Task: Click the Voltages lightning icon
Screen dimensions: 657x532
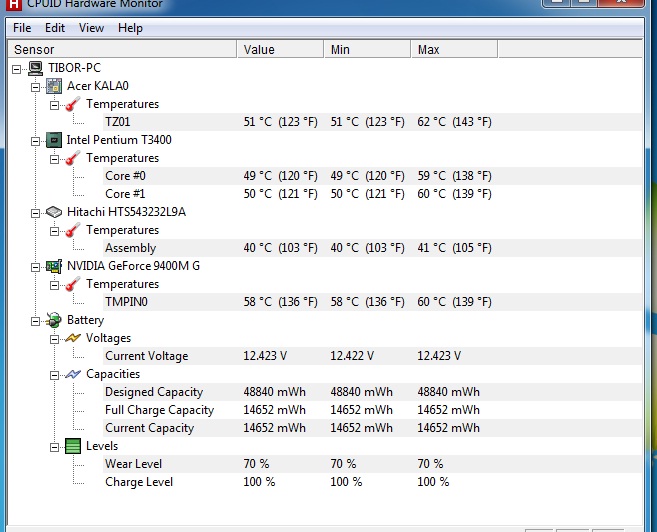Action: 73,338
